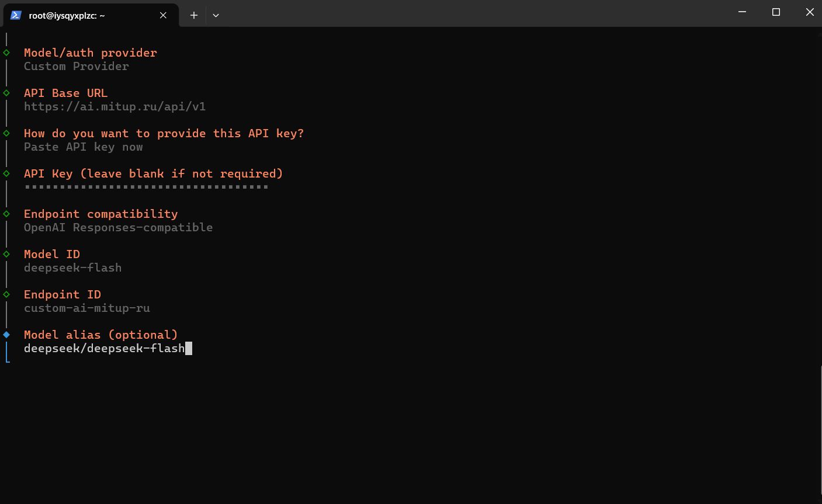Click the terminal's vertical scrollbar

pos(820,429)
